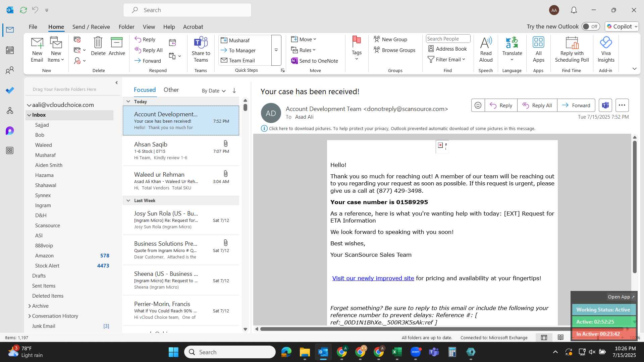Open the People contacts view in sidebar
The height and width of the screenshot is (362, 644).
[x=10, y=70]
